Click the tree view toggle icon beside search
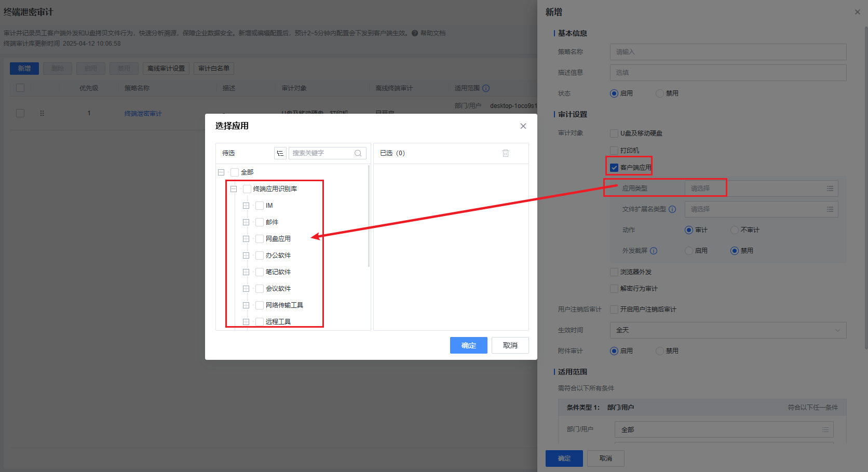 (280, 153)
